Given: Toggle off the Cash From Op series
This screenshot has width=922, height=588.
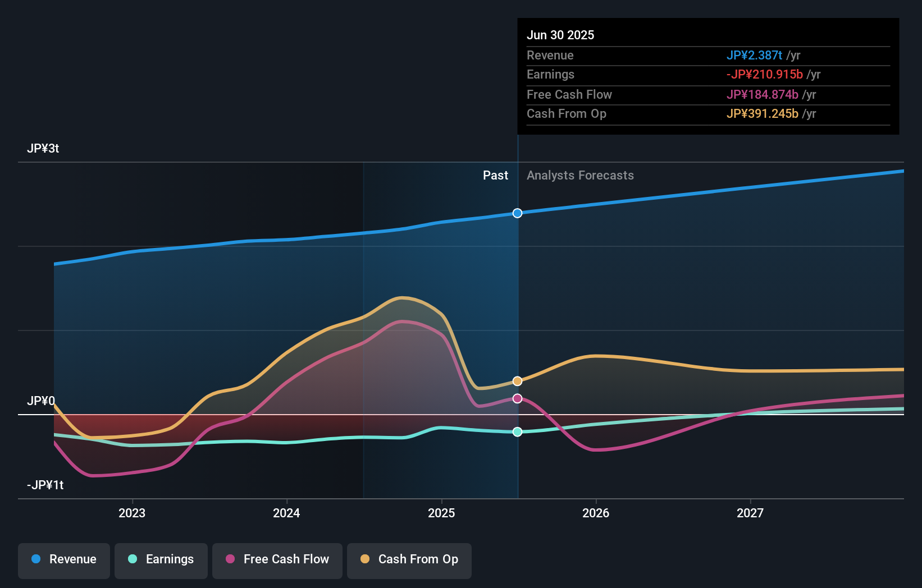Looking at the screenshot, I should tap(409, 559).
